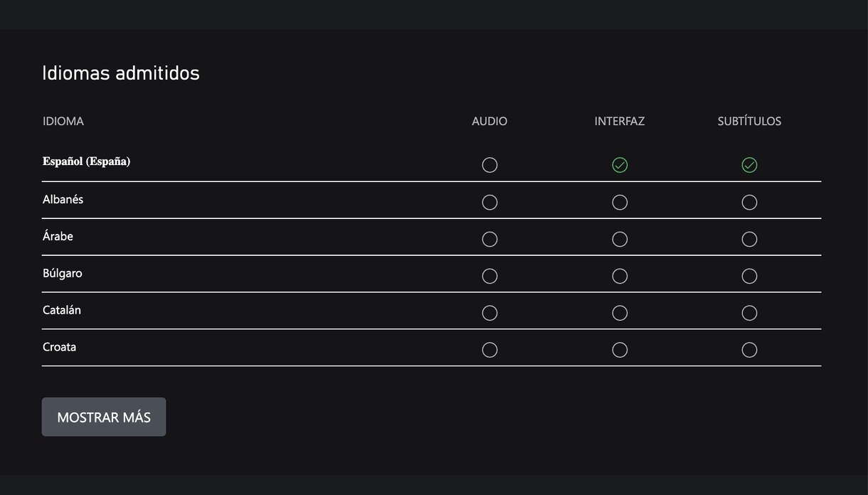Image resolution: width=868 pixels, height=495 pixels.
Task: Click the SUBTÍTULOS column header
Action: tap(749, 122)
